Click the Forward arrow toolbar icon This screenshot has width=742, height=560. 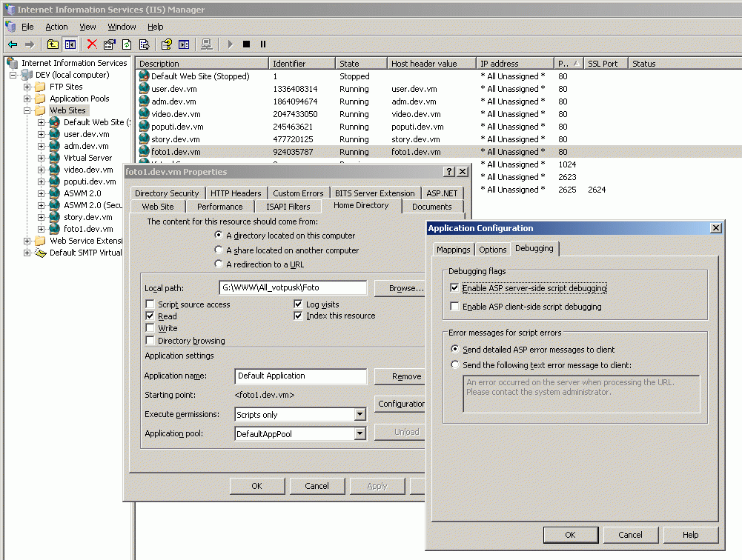[30, 44]
